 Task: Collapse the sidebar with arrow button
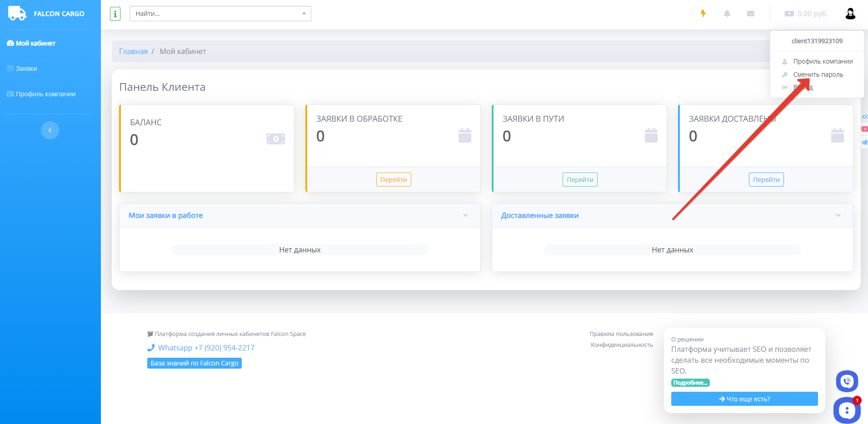(x=50, y=130)
